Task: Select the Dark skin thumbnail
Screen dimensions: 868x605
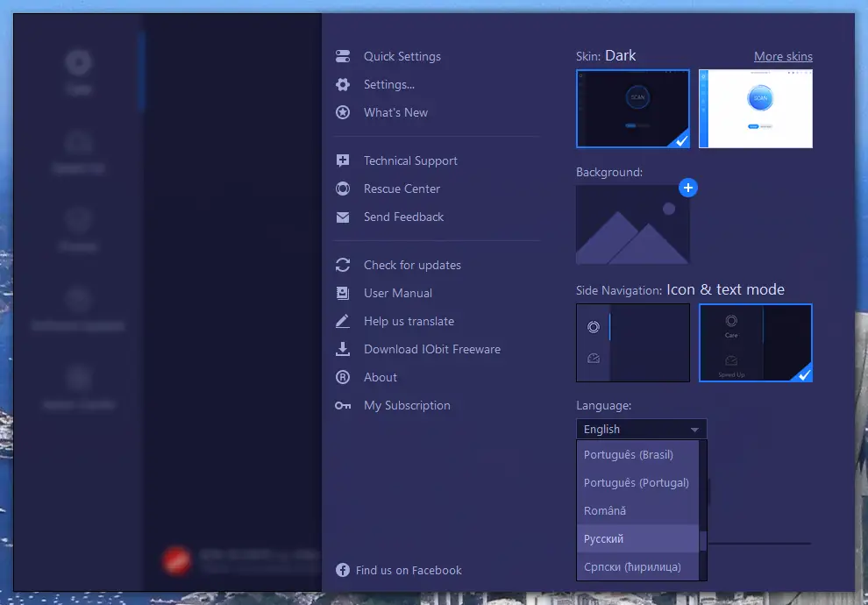Action: coord(633,109)
